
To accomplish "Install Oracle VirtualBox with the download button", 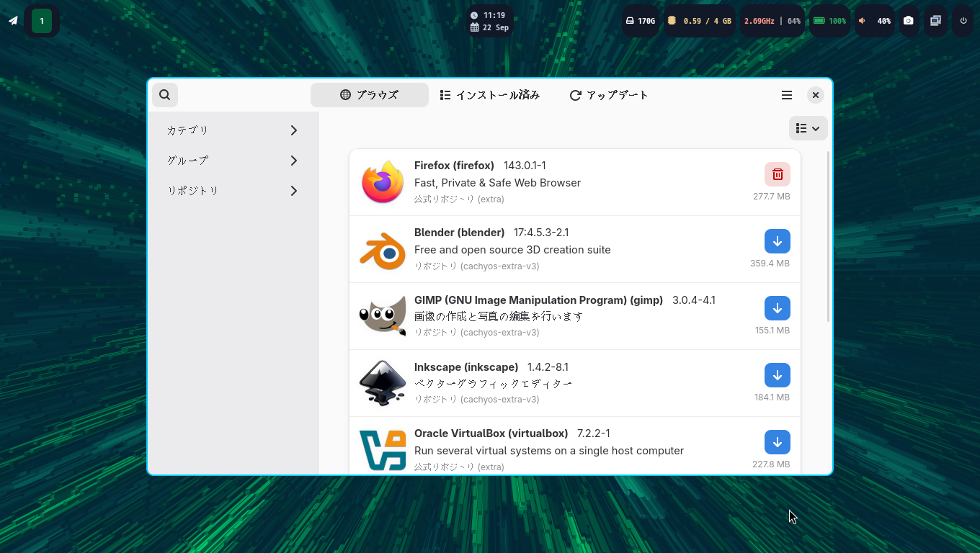I will click(x=778, y=442).
